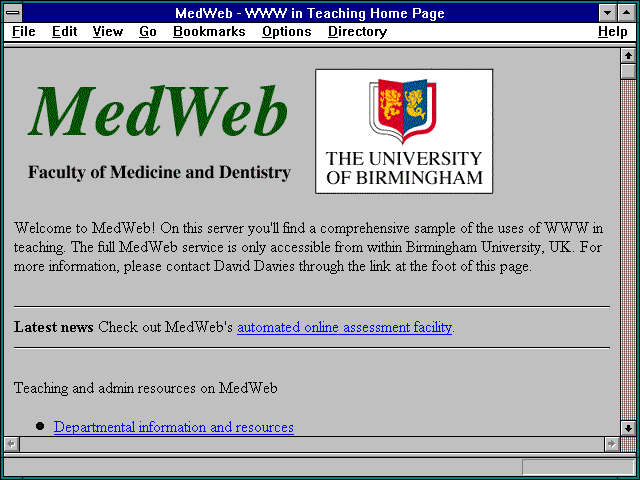The width and height of the screenshot is (640, 480).
Task: Follow the automated online assessment facility link
Action: click(x=344, y=327)
